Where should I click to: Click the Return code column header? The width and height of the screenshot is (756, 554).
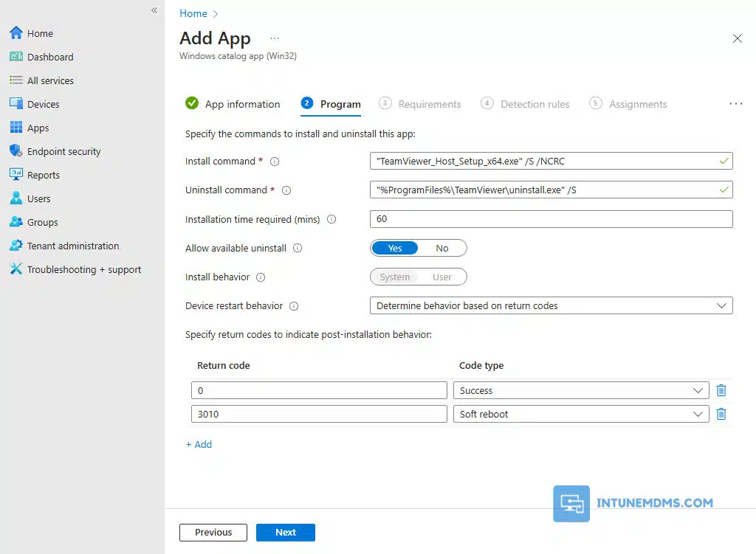(223, 365)
